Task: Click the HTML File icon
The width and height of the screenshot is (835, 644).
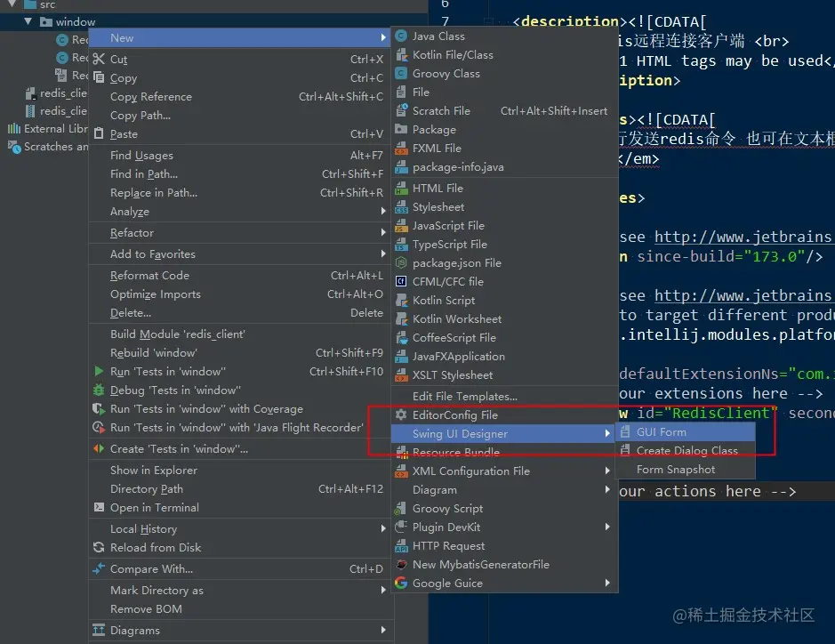Action: point(401,189)
